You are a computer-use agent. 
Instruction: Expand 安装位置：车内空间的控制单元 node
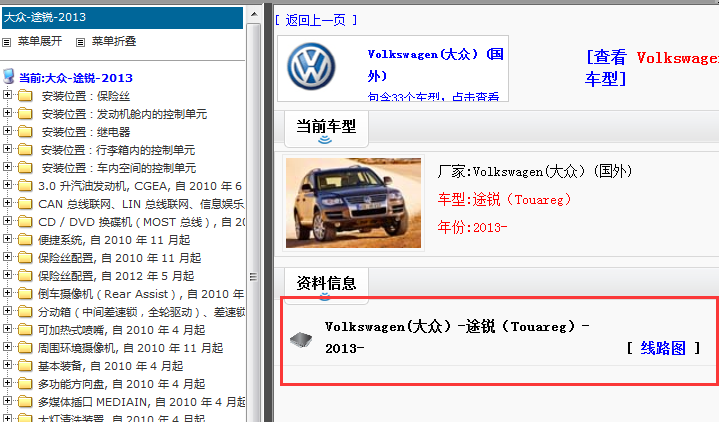coord(7,166)
